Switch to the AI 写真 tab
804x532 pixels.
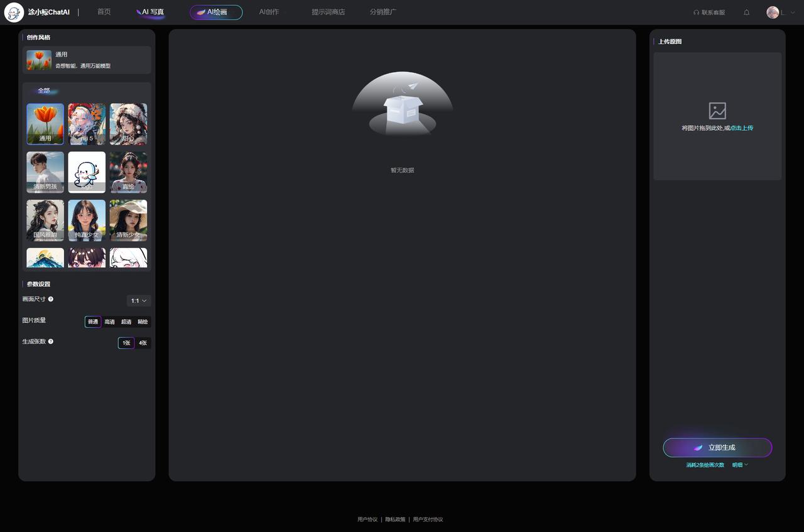pyautogui.click(x=151, y=12)
